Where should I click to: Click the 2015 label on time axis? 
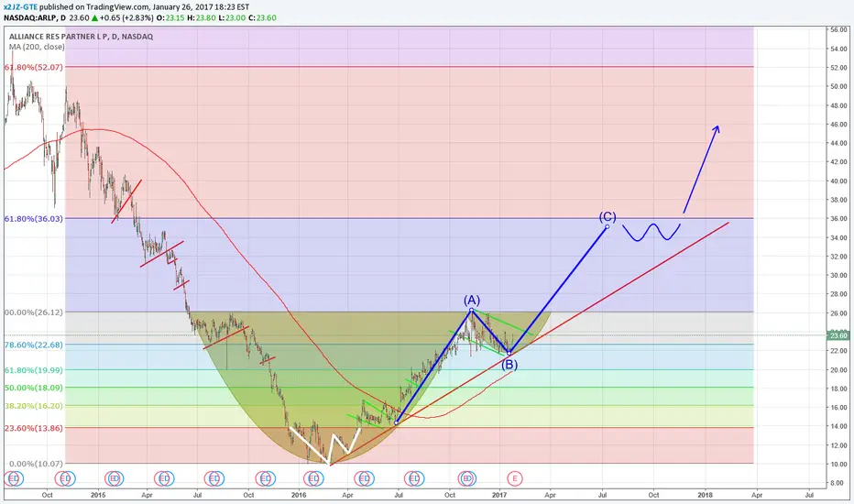[x=98, y=495]
